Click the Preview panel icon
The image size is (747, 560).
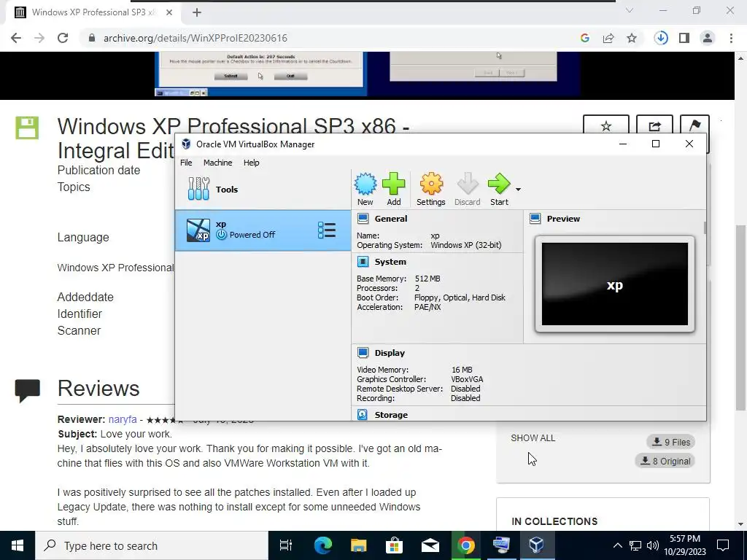(535, 219)
